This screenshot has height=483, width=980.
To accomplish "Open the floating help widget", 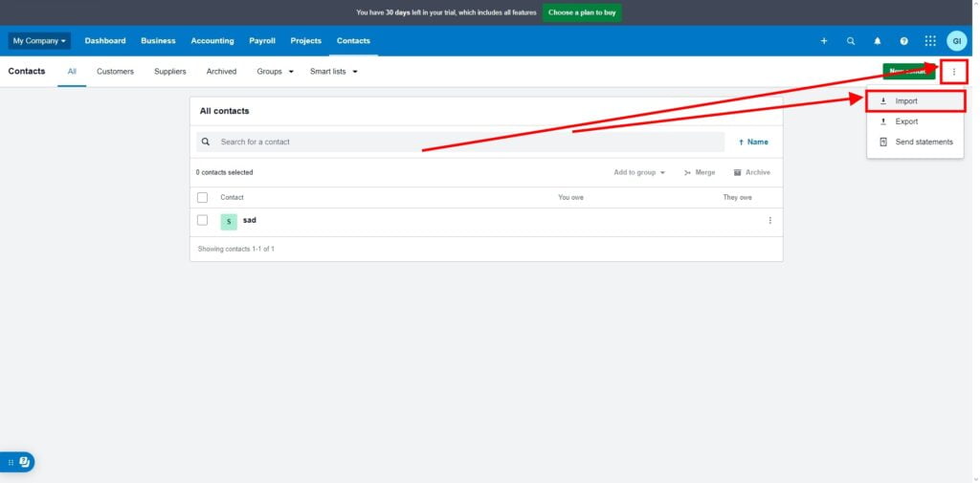I will coord(17,462).
